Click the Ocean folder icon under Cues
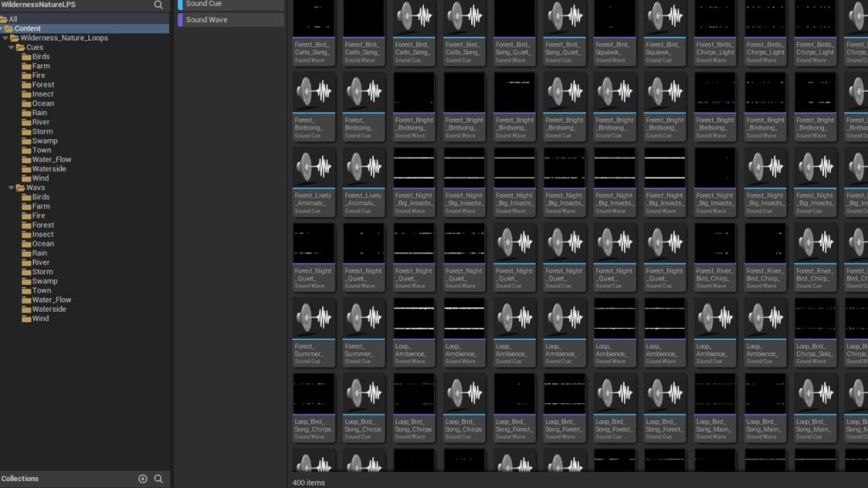868x488 pixels. (26, 103)
